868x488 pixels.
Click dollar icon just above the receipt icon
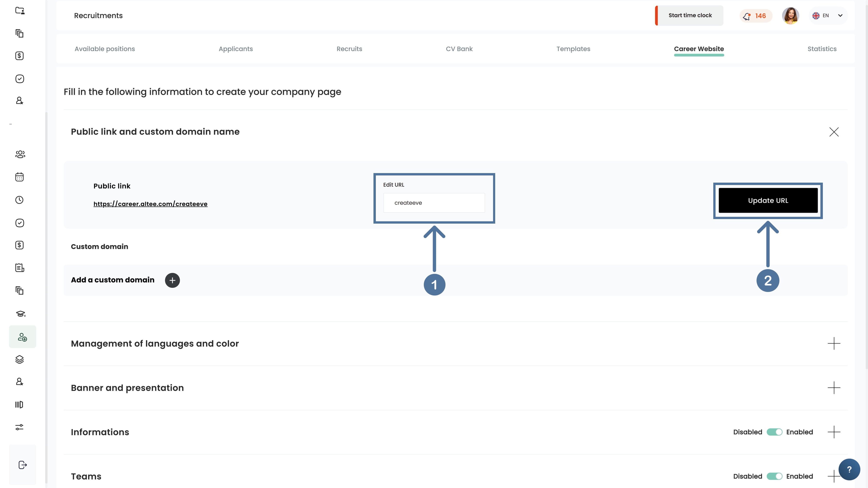point(20,245)
